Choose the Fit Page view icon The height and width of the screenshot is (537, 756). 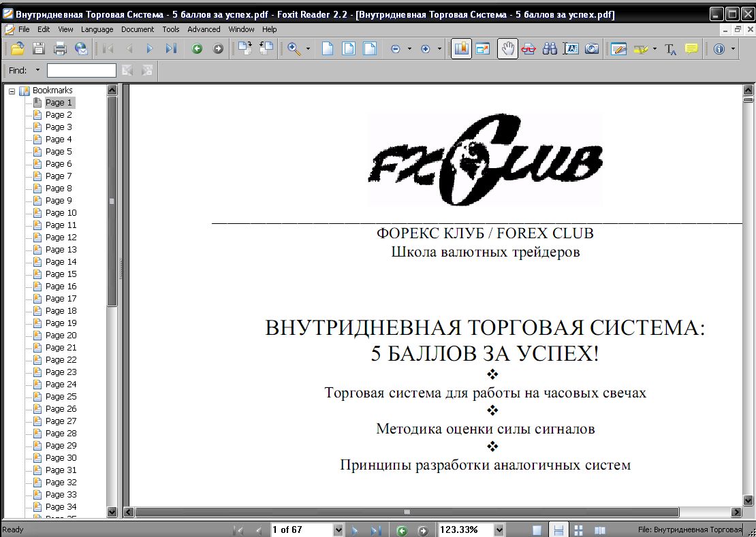349,48
